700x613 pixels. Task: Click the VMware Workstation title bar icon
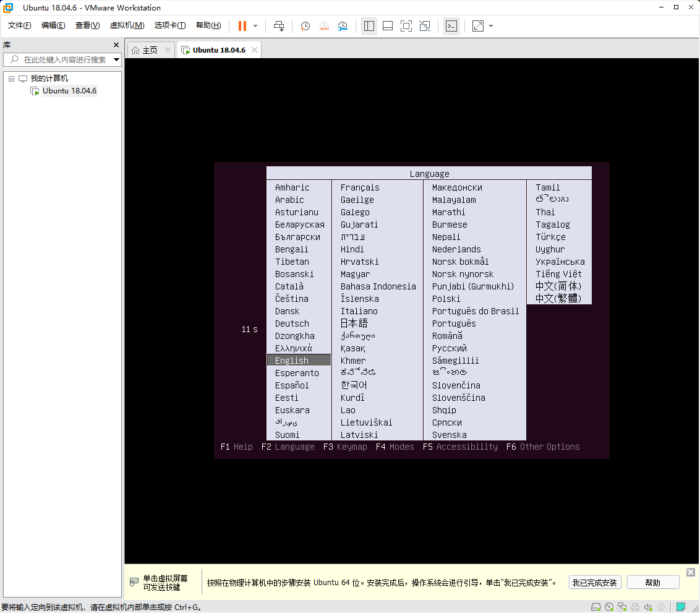pyautogui.click(x=8, y=7)
